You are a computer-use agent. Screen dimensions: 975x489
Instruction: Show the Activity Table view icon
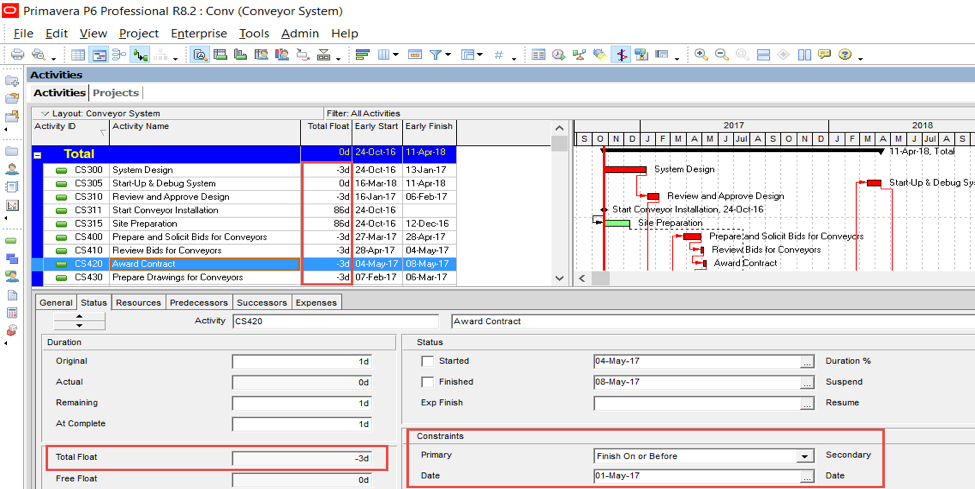coord(78,55)
